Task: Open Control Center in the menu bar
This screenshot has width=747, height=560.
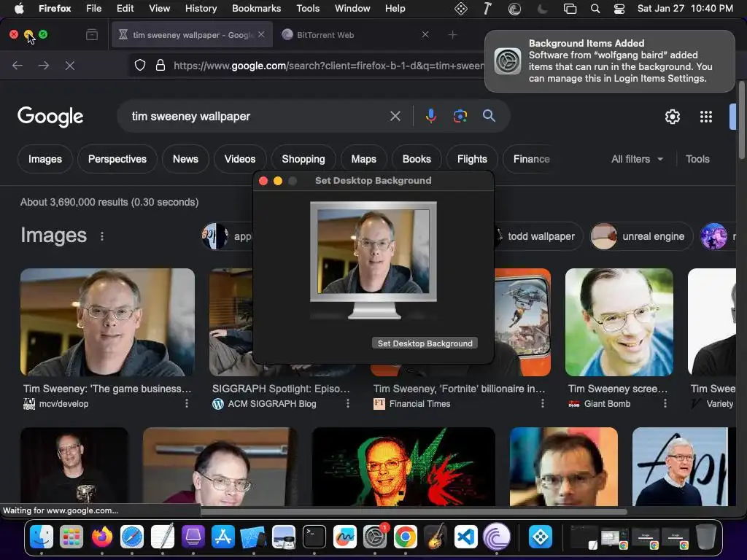Action: 619,9
